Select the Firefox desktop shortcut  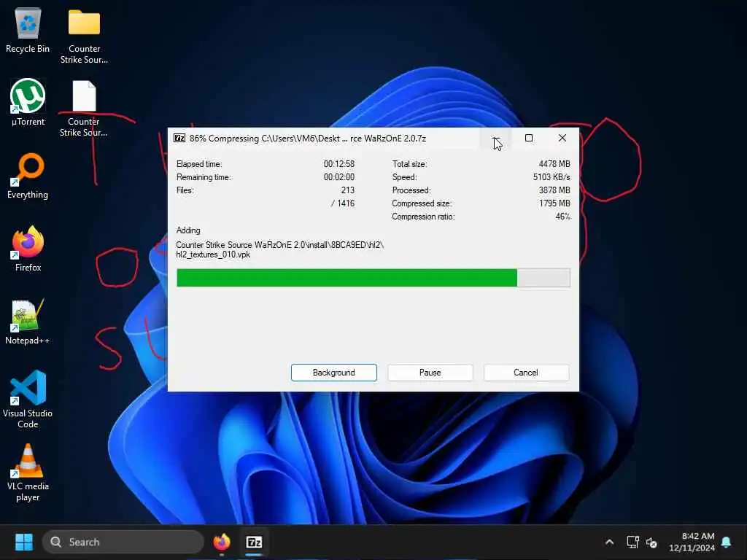point(28,249)
